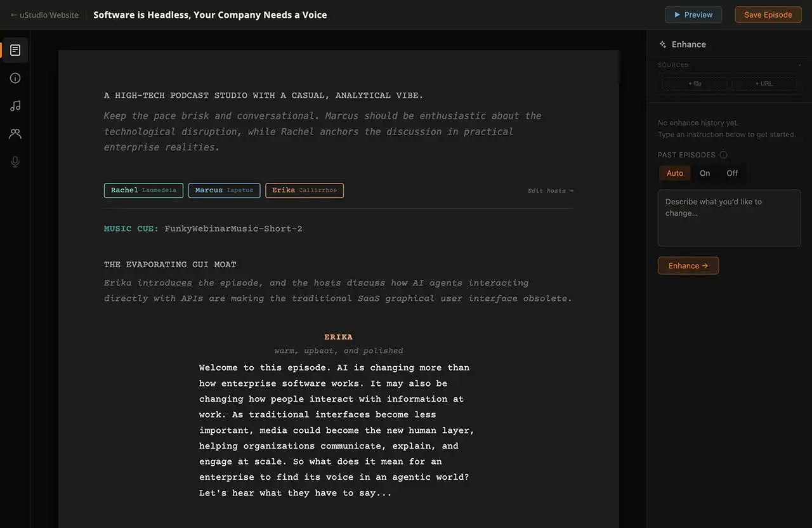Select the Marcus Iapetus host tag
This screenshot has width=812, height=528.
pos(224,190)
